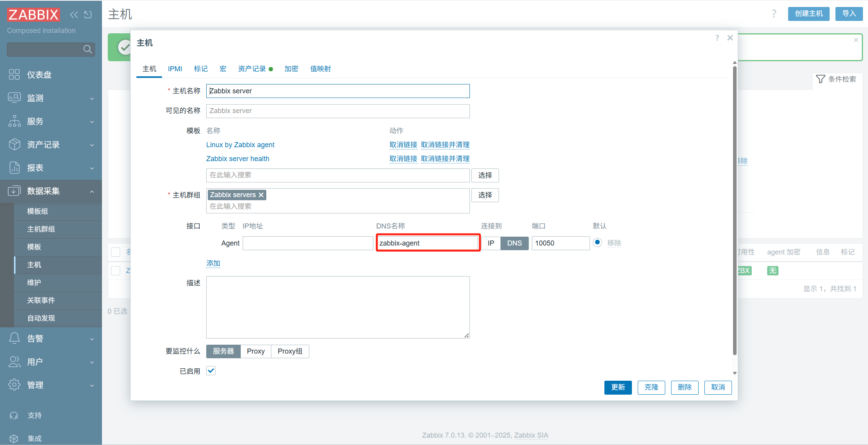The height and width of the screenshot is (445, 868).
Task: Expand the 告警 menu chevron
Action: 92,339
